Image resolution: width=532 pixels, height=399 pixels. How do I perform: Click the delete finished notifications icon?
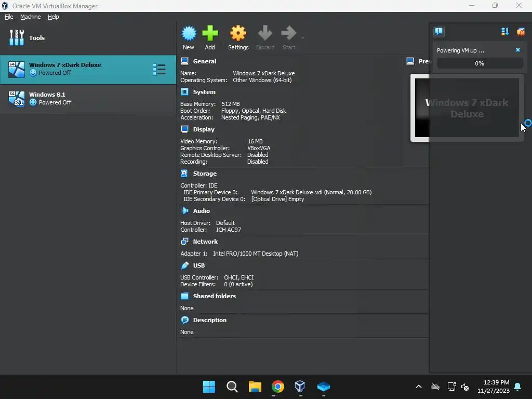tap(521, 32)
